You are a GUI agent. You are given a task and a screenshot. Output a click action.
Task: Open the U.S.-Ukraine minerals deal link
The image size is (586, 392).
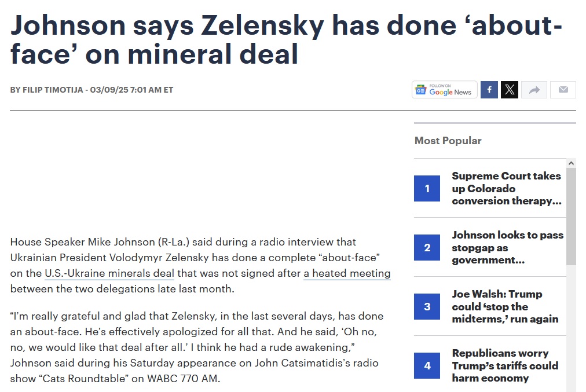click(x=110, y=273)
